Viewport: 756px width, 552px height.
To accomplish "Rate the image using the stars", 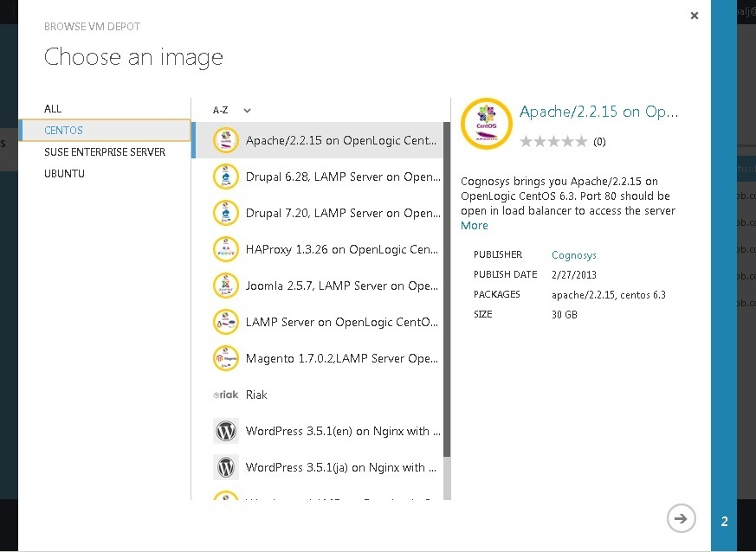I will click(553, 142).
